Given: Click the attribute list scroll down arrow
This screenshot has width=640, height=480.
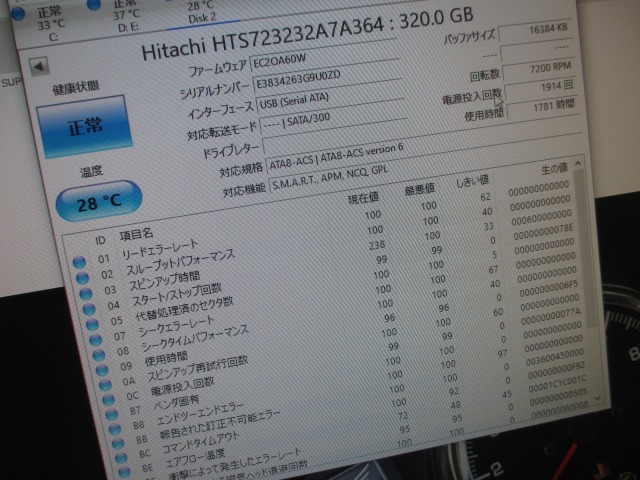Looking at the screenshot, I should [x=598, y=398].
